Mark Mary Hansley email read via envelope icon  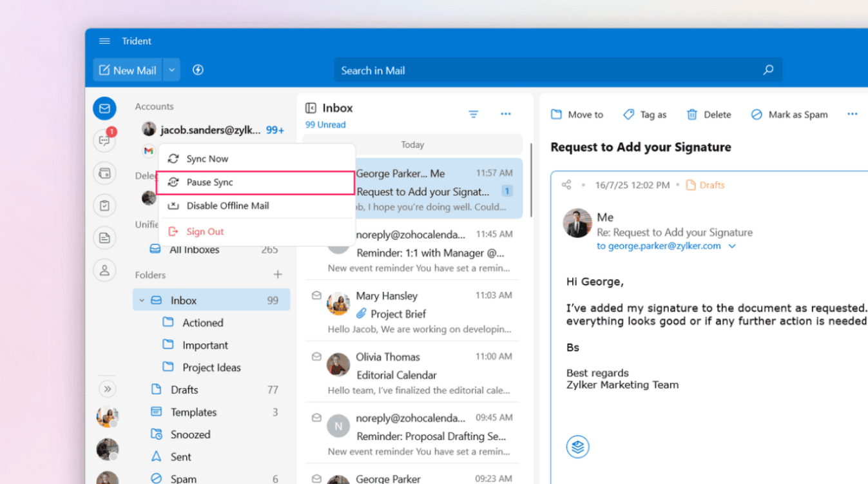tap(316, 296)
